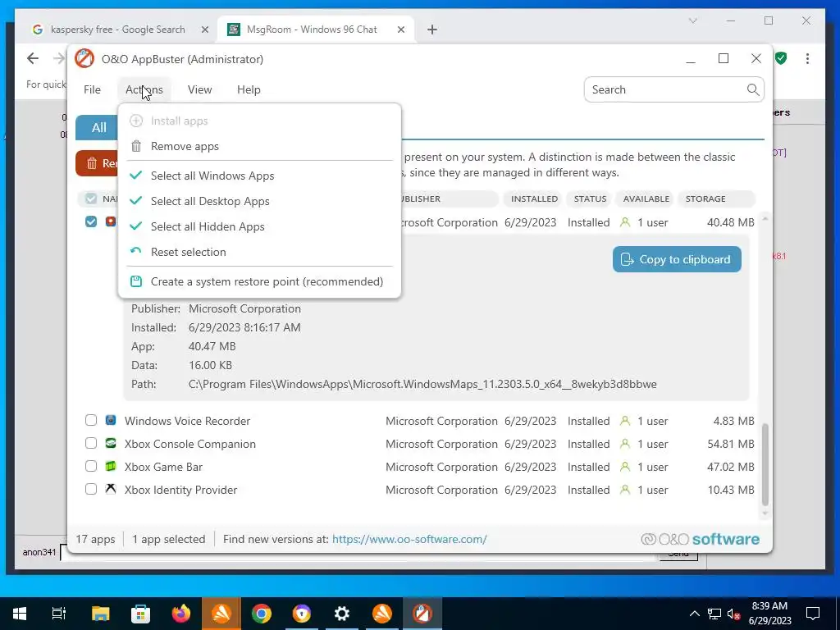Choose Select all Hidden Apps
The image size is (840, 630).
[259, 226]
